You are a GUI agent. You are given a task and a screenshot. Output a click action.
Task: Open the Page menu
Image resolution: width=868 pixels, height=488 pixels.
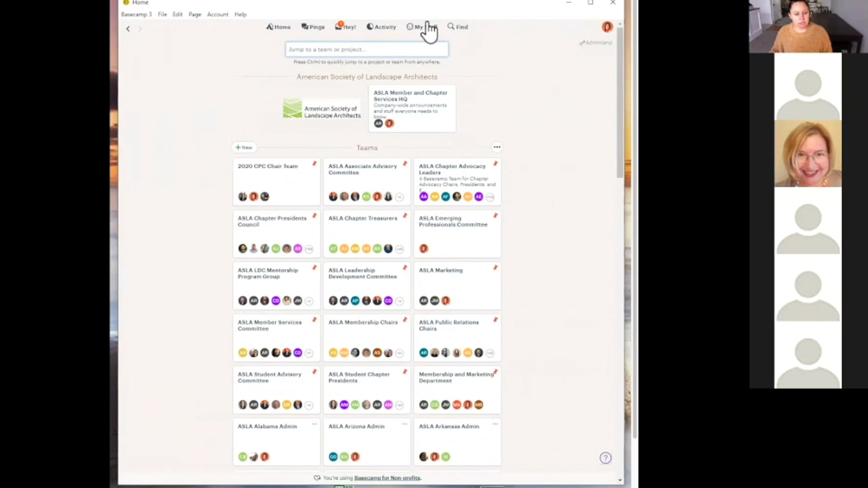click(195, 14)
